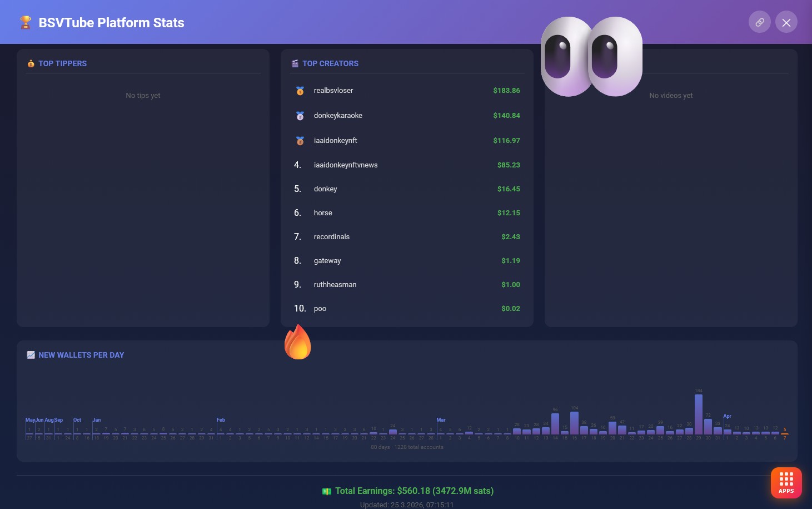This screenshot has width=812, height=509.
Task: Copy the stats page link icon
Action: click(759, 22)
